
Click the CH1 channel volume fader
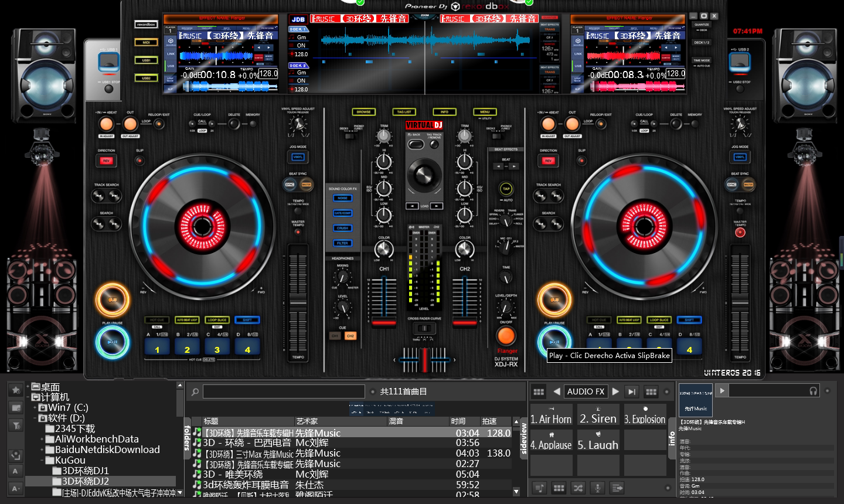coord(384,322)
